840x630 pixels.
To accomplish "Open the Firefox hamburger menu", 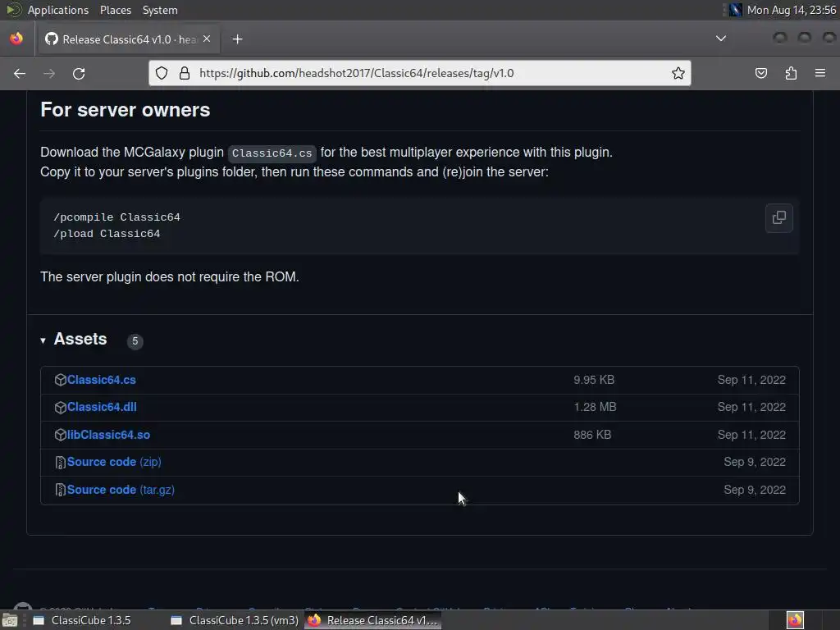I will (820, 73).
